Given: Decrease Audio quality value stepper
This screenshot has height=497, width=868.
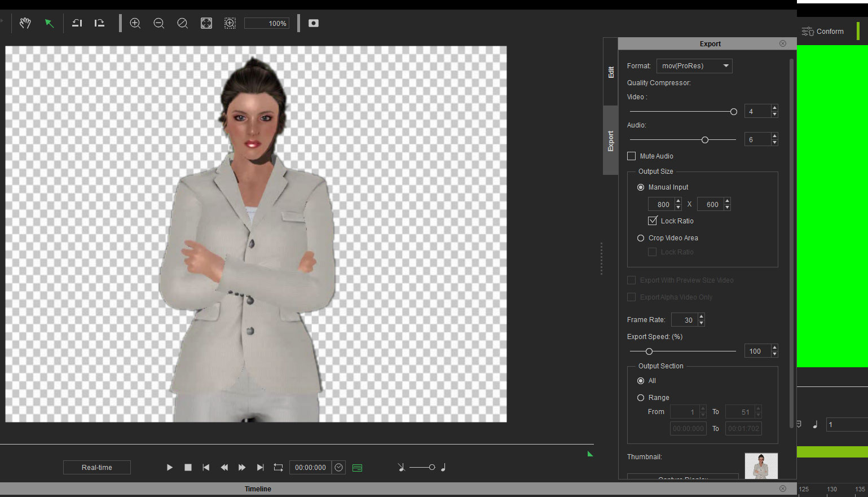Looking at the screenshot, I should 774,143.
